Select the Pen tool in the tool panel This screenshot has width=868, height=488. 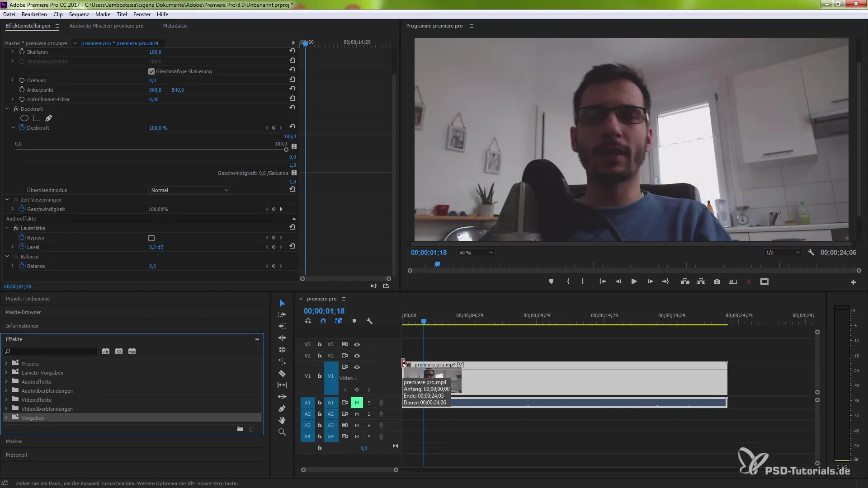coord(282,408)
